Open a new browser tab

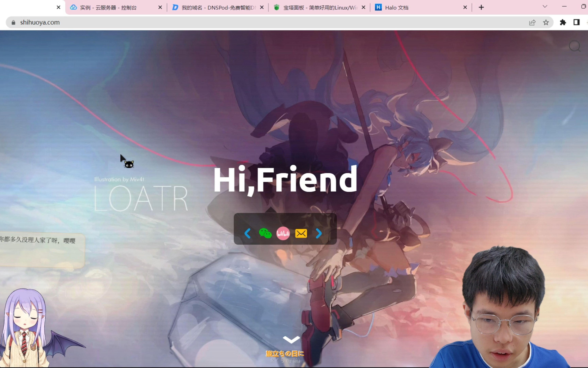pyautogui.click(x=481, y=7)
